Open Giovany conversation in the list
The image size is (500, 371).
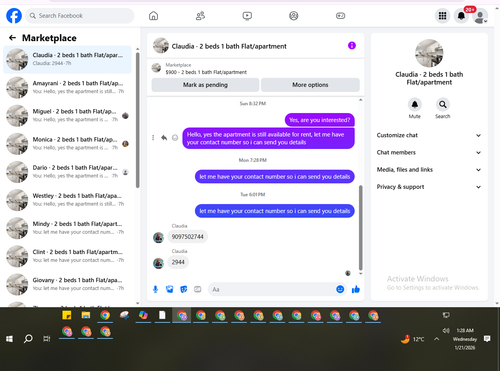[x=67, y=285]
